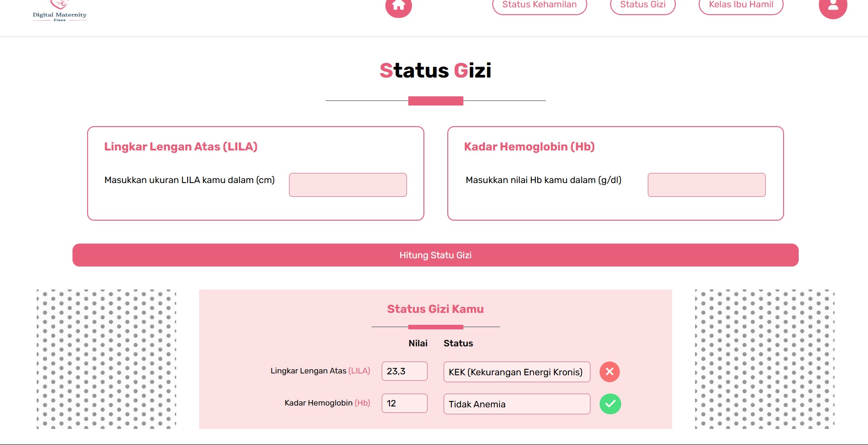
Task: Click the Tidak Anemia status field
Action: click(x=517, y=404)
